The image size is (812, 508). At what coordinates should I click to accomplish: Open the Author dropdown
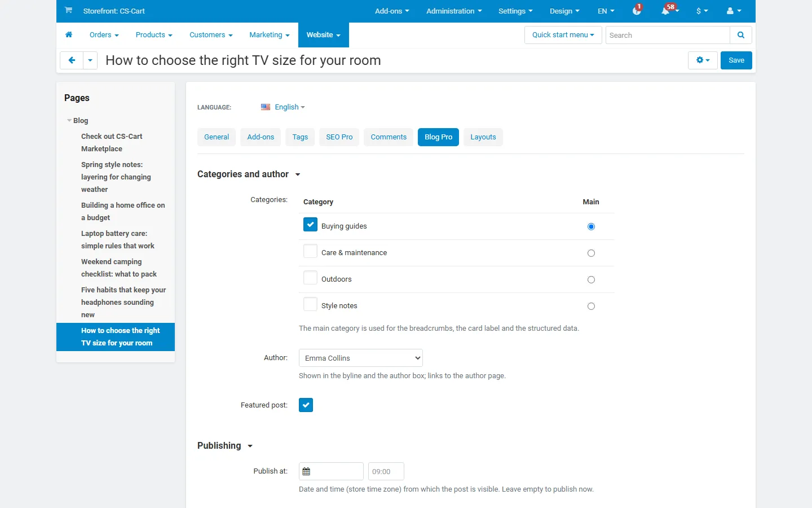(x=361, y=358)
